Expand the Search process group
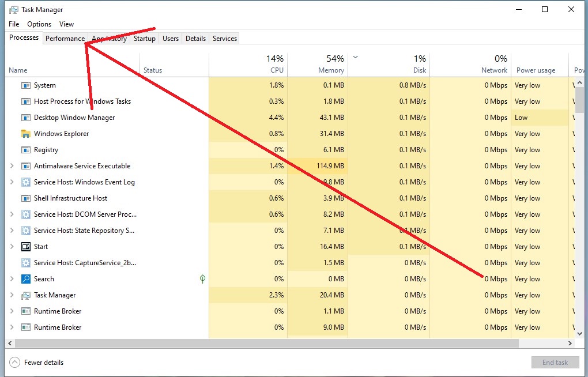The width and height of the screenshot is (588, 377). tap(12, 279)
